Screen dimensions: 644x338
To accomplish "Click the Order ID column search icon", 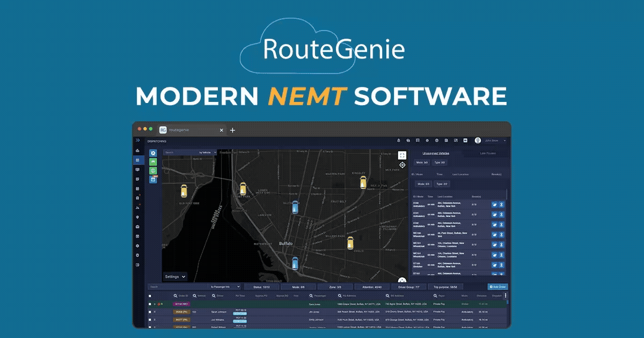I will pos(175,296).
